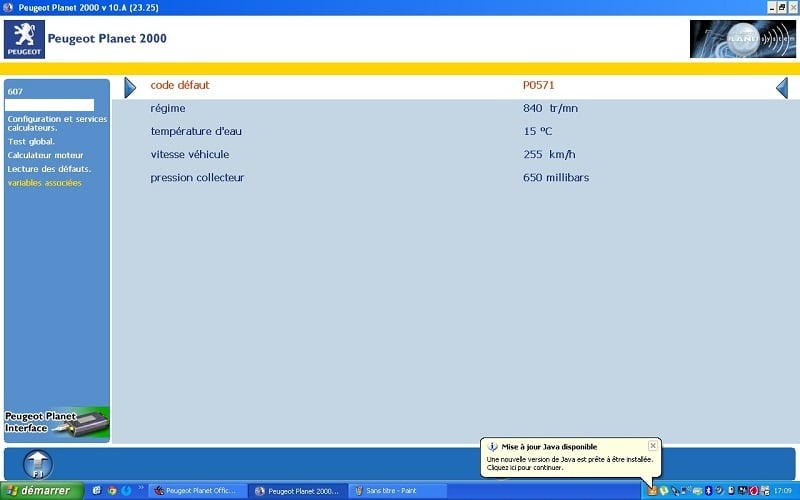This screenshot has height=500, width=800.
Task: Click the Java update balloon message text
Action: (x=569, y=463)
